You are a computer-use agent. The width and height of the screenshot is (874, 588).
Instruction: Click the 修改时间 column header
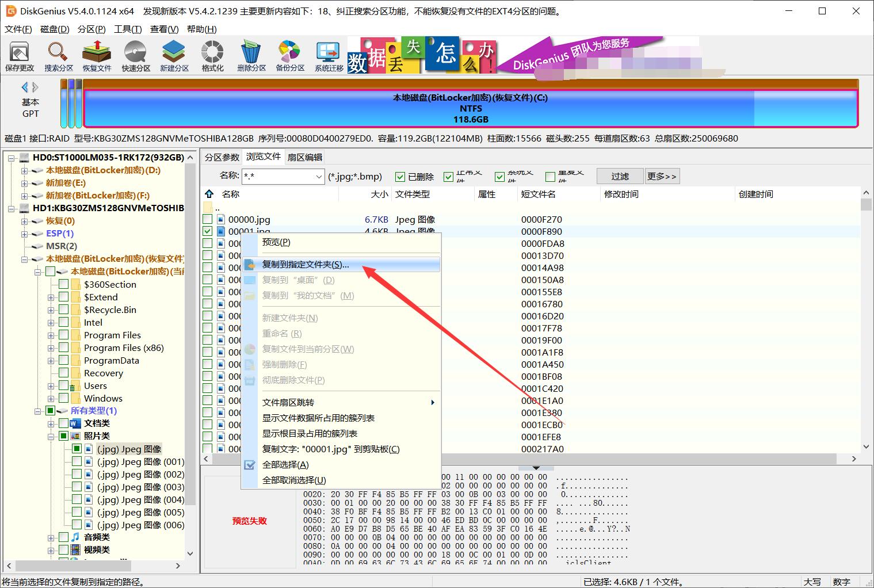(x=667, y=194)
